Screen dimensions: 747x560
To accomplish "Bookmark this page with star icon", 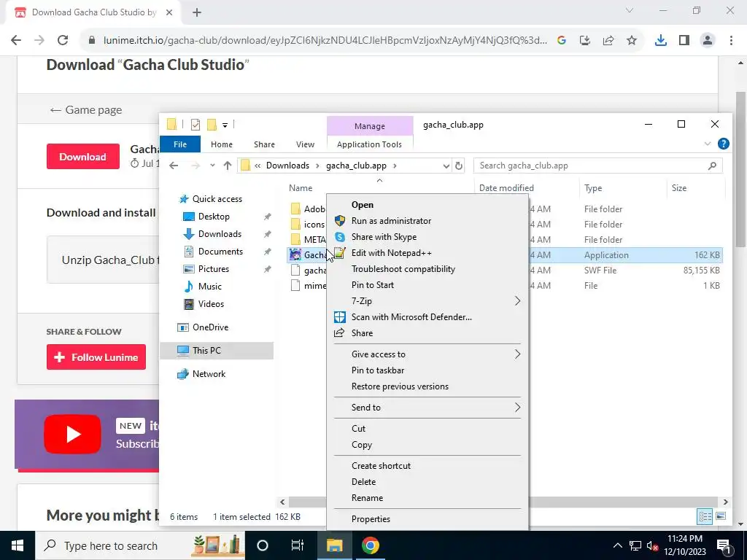I will click(632, 41).
